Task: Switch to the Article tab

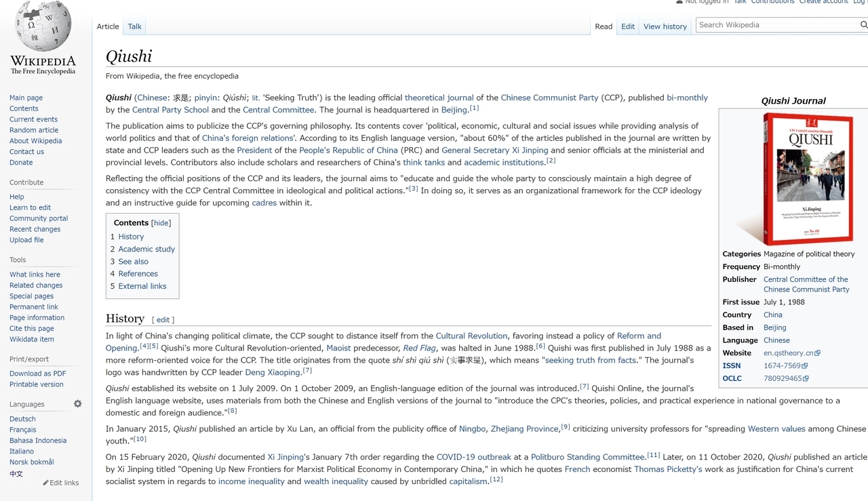Action: 108,26
